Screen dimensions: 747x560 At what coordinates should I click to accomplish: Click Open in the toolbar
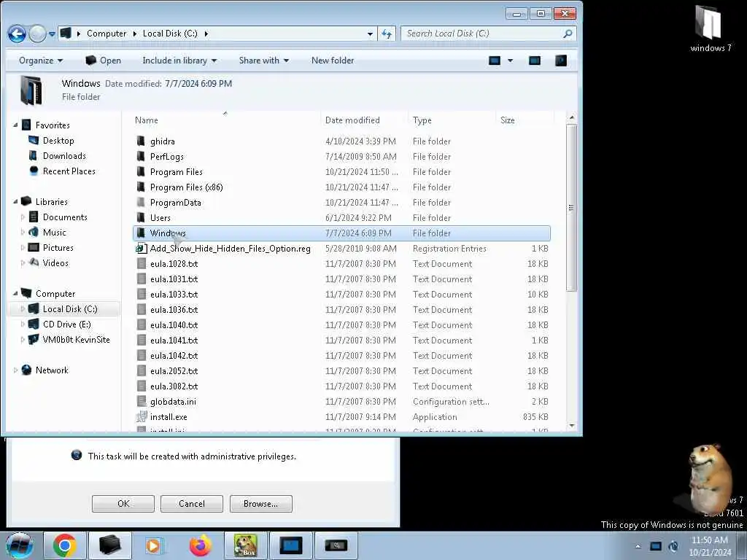[103, 61]
